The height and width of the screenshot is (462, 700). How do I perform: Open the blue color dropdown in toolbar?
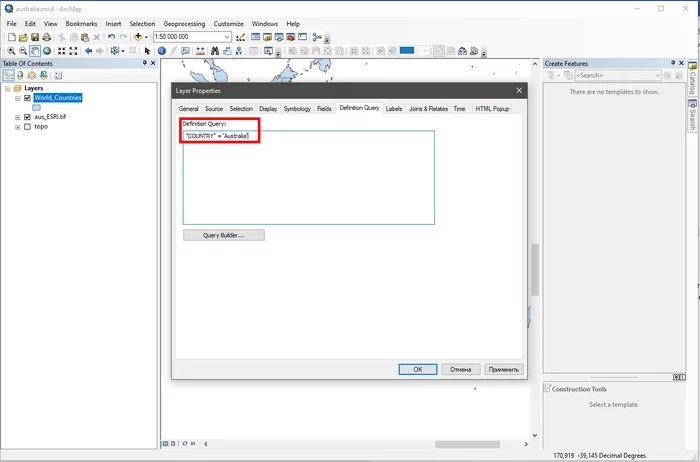click(x=425, y=51)
